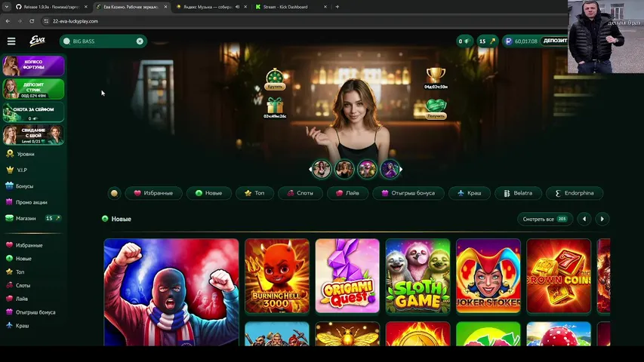Click the Получить button under green heart
The width and height of the screenshot is (644, 362).
pos(436,116)
